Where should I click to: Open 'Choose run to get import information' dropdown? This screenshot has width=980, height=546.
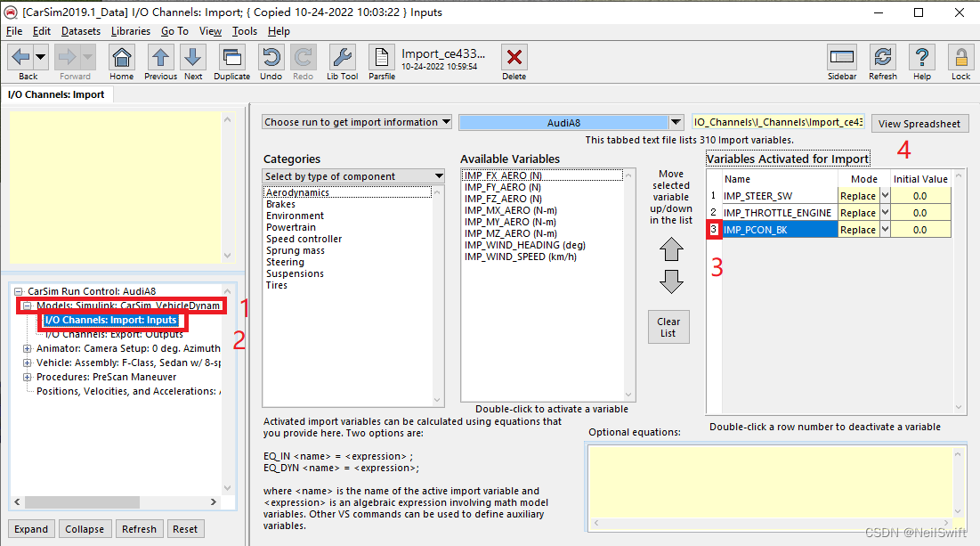pos(356,122)
